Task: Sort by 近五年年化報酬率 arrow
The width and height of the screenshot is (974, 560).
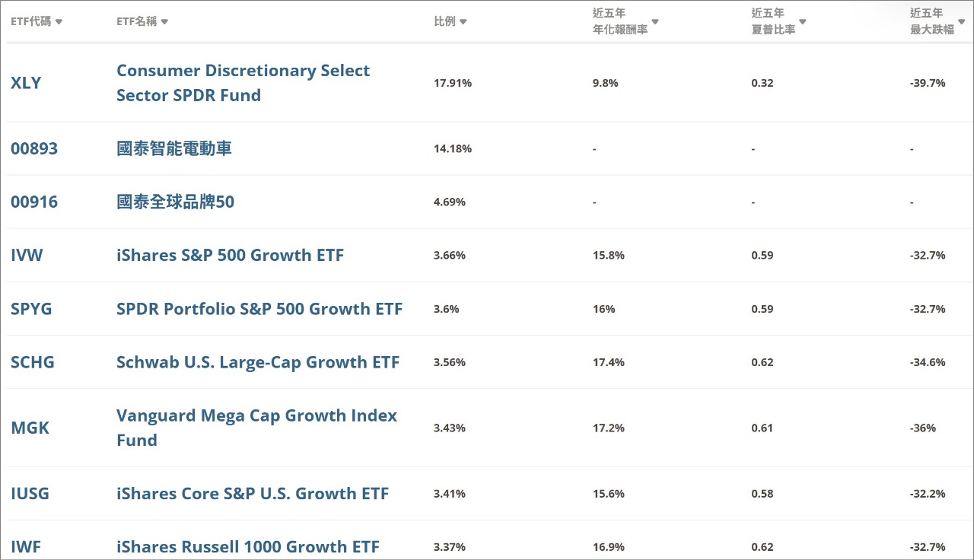Action: click(655, 22)
